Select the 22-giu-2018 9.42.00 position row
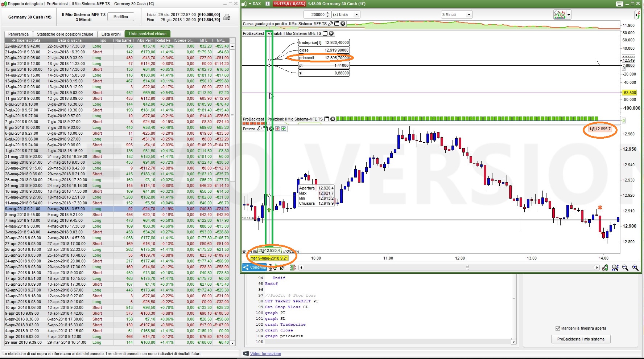644x359 pixels. (117, 46)
